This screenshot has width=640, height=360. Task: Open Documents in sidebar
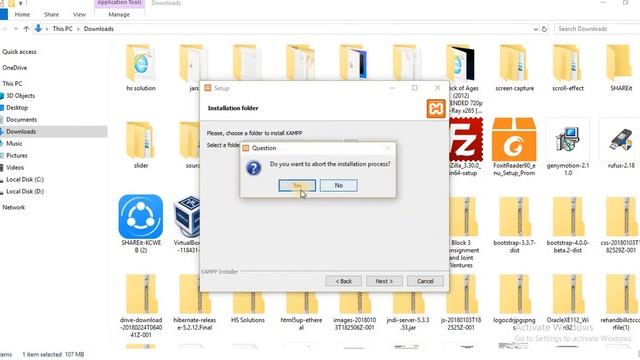[21, 120]
